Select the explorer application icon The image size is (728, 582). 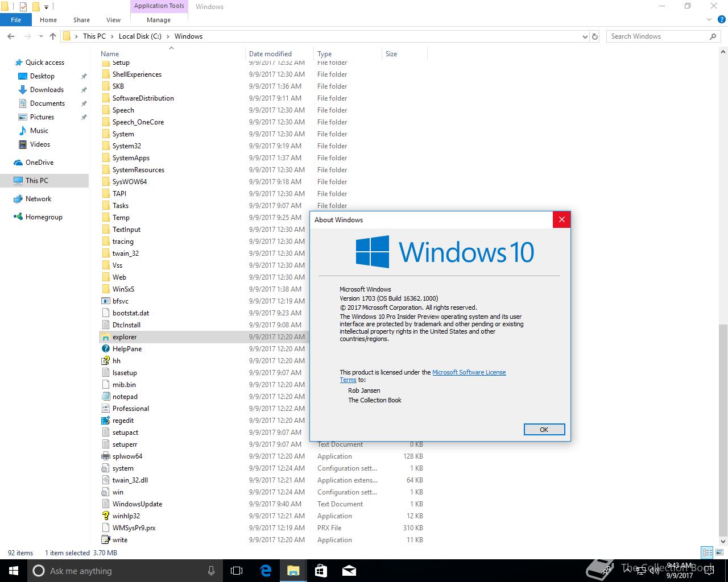pyautogui.click(x=105, y=337)
